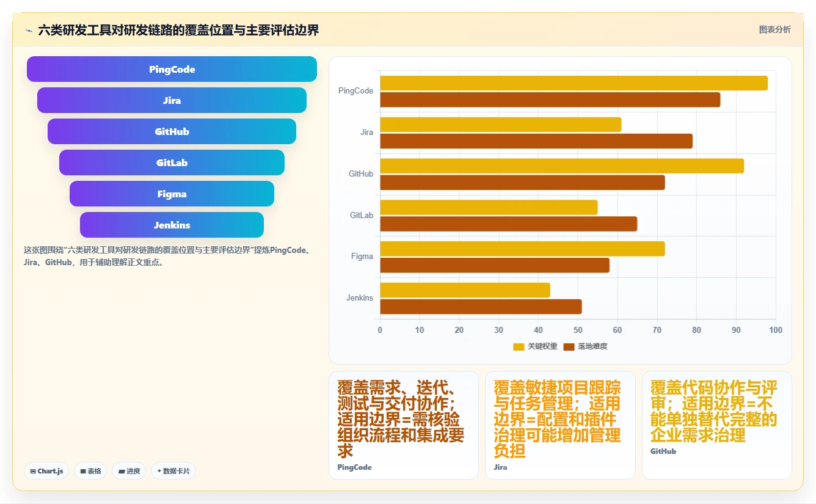Click Jira brown 落地难度 bar
The image size is (816, 504).
[x=536, y=141]
